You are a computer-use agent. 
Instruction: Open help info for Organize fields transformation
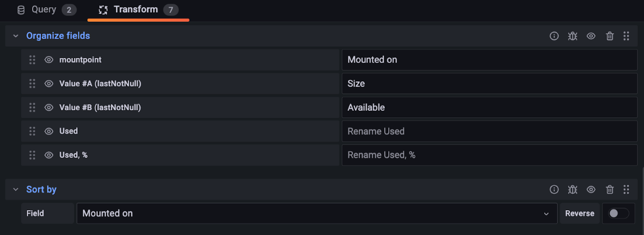tap(554, 36)
